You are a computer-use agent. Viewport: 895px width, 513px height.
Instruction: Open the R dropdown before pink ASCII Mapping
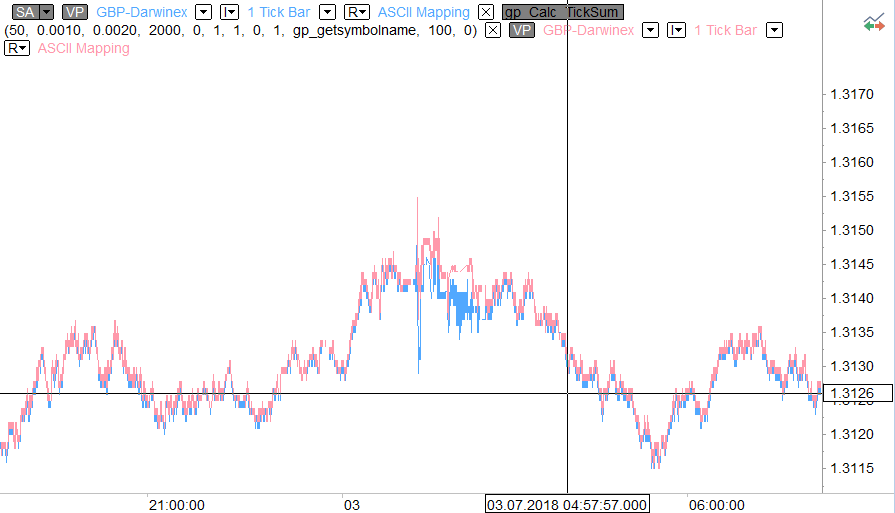click(x=17, y=49)
